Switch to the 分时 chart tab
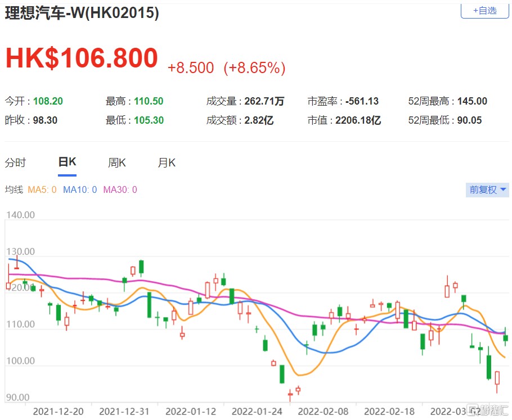Screen dimensions: 512x420 [15, 163]
